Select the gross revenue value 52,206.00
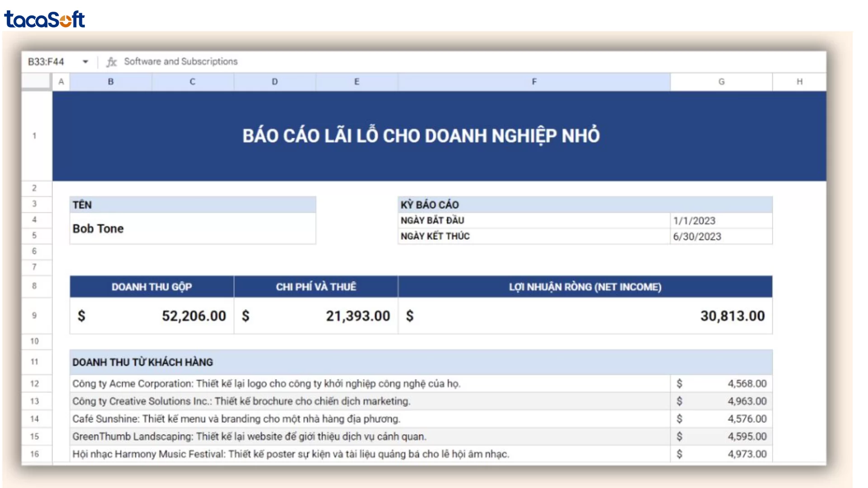Image resolution: width=868 pixels, height=488 pixels. (193, 316)
